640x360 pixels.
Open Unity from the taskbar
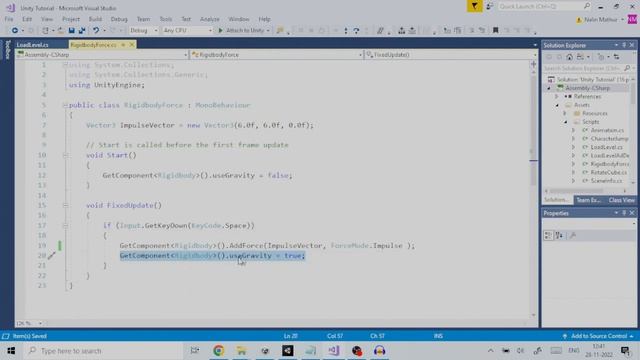point(288,351)
